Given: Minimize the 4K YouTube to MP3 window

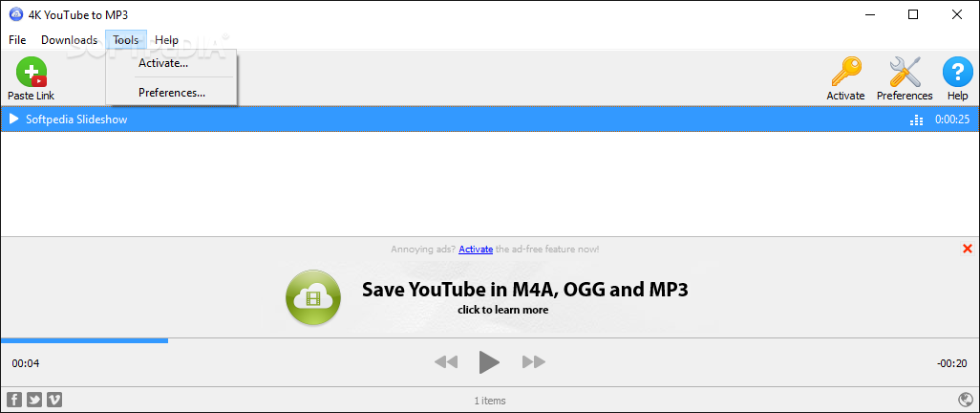Looking at the screenshot, I should [x=869, y=15].
